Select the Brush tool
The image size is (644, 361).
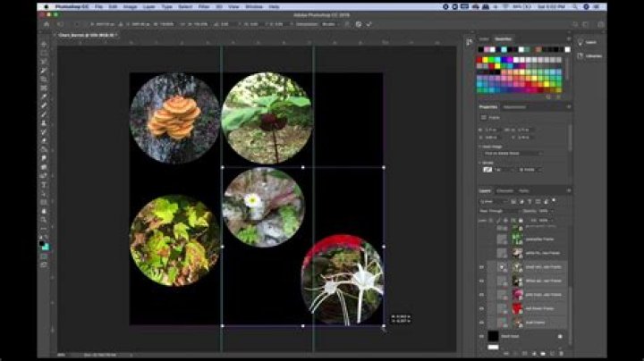[44, 114]
